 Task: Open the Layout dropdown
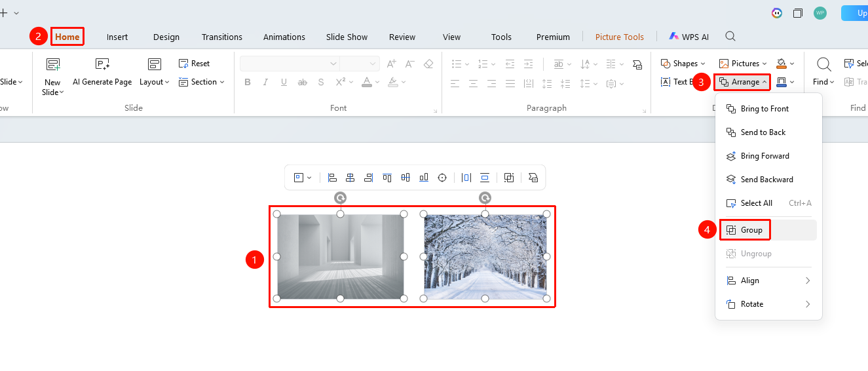pos(155,82)
